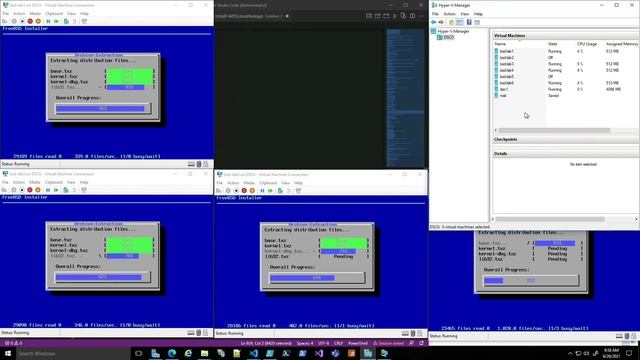Click UTF-8 encoding in VS Code status bar
This screenshot has height=360, width=640.
(323, 343)
